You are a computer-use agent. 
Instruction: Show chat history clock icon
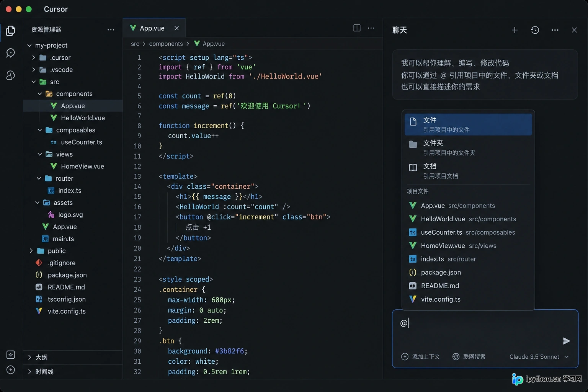coord(535,30)
